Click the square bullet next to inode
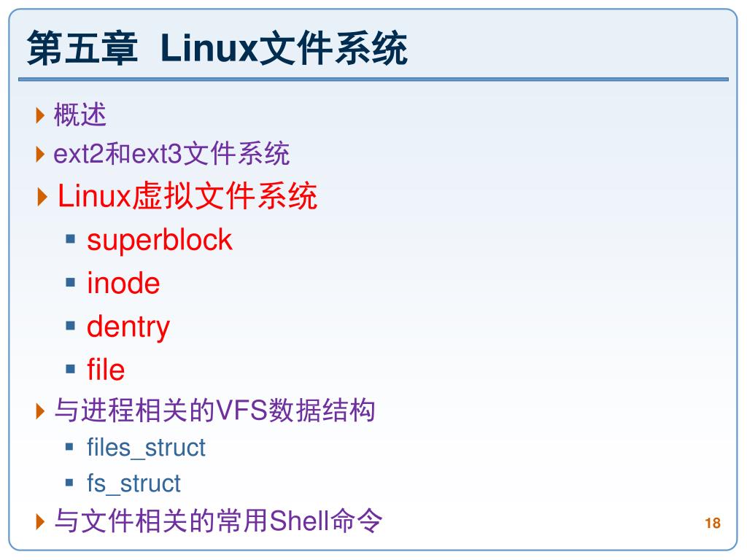 [x=71, y=282]
